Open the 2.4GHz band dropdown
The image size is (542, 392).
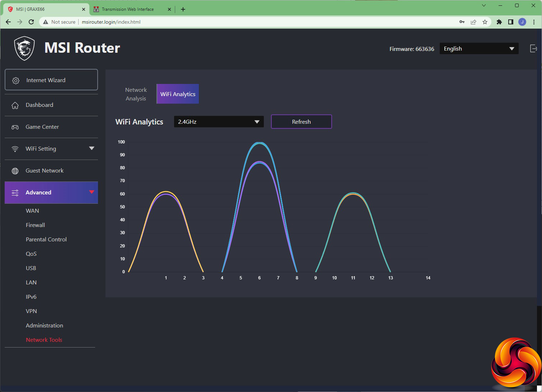tap(219, 122)
